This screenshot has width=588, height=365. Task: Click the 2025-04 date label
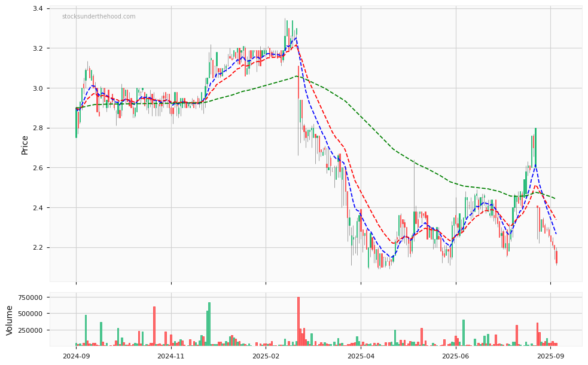[x=361, y=357]
